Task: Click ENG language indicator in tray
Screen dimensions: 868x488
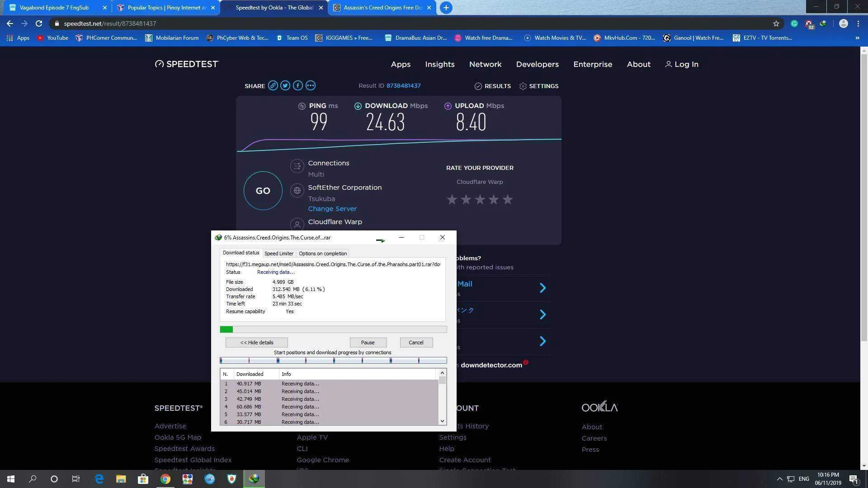Action: pyautogui.click(x=804, y=479)
